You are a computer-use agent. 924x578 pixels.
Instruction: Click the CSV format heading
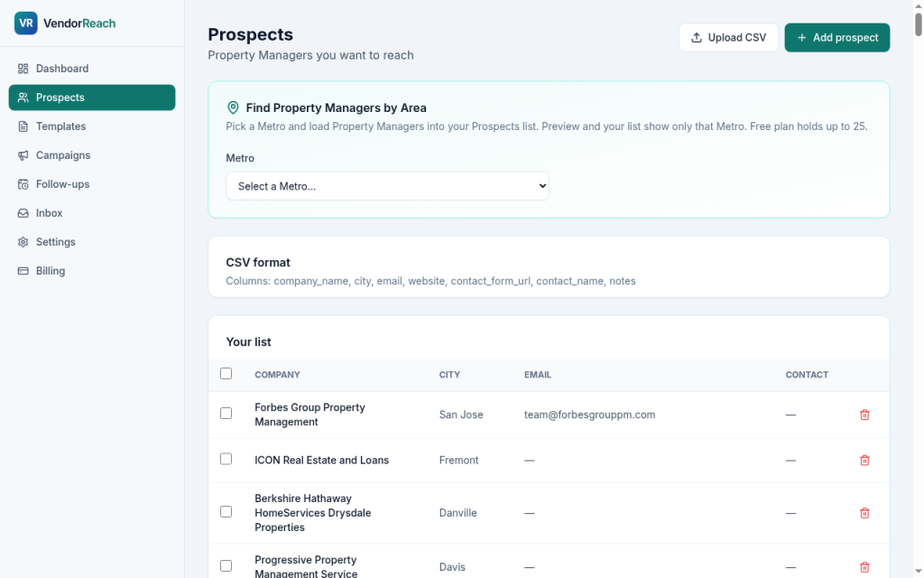pyautogui.click(x=258, y=263)
